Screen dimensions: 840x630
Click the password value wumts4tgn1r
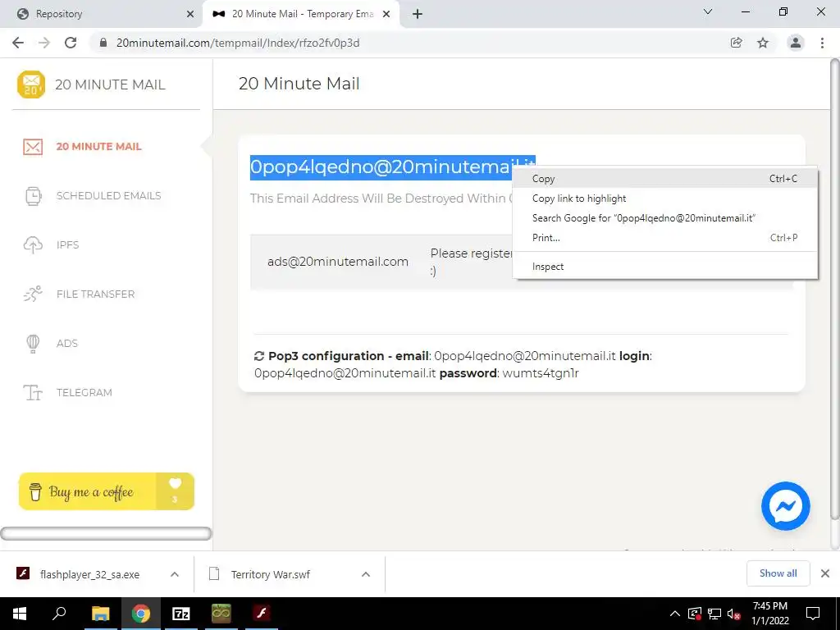541,373
